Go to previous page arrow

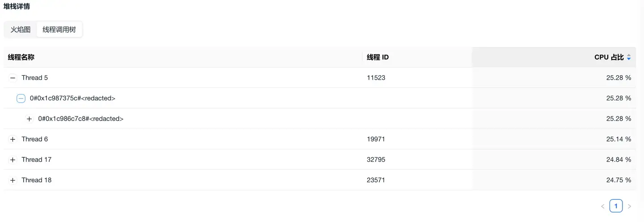coord(603,207)
